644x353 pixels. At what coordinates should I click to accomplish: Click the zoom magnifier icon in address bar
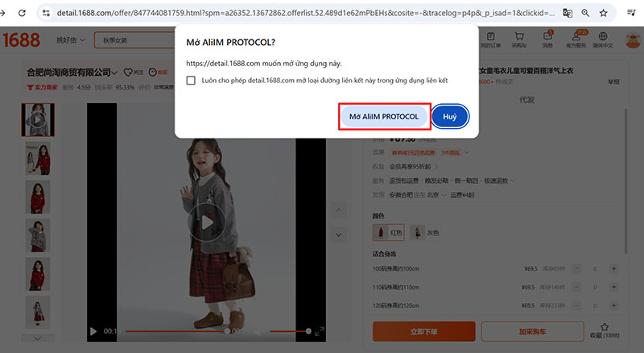[x=588, y=13]
